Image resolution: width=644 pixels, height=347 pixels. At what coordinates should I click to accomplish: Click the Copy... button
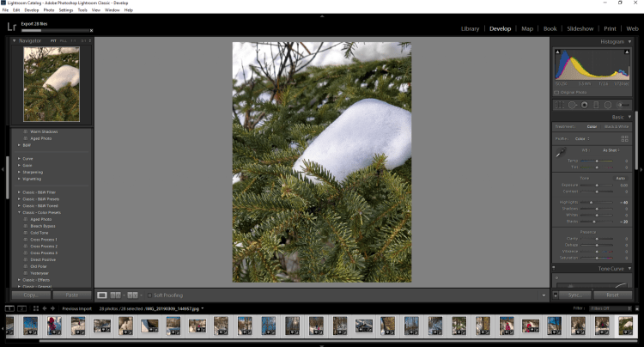tap(30, 295)
